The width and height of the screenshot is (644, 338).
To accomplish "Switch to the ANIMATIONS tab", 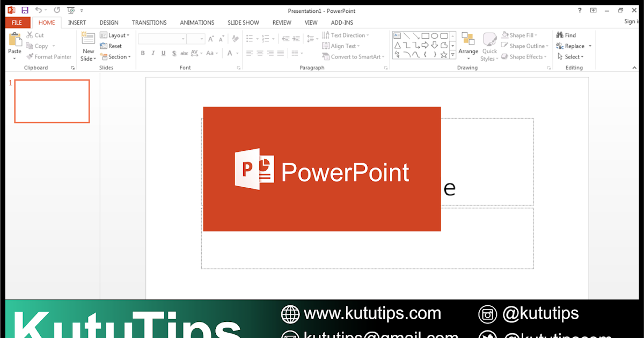I will pyautogui.click(x=197, y=23).
